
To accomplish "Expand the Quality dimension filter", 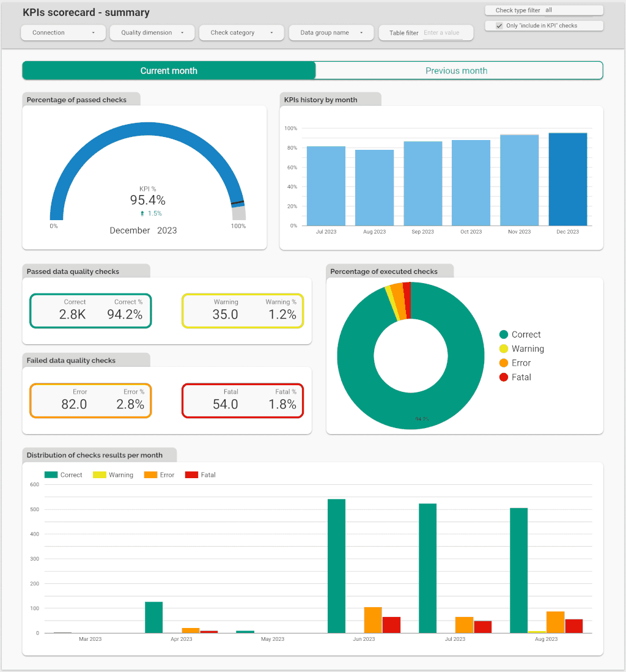I will pos(152,32).
